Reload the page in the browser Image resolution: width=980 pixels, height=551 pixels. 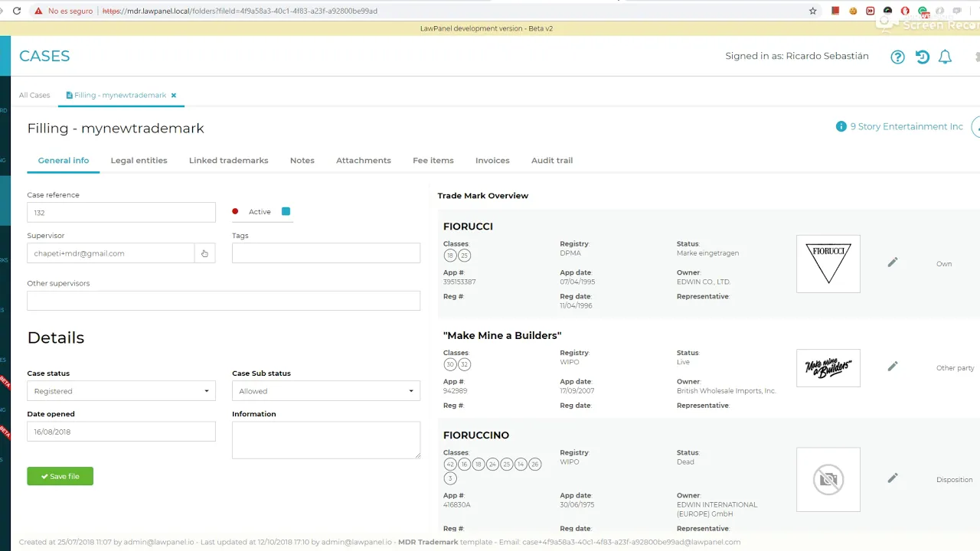tap(17, 11)
